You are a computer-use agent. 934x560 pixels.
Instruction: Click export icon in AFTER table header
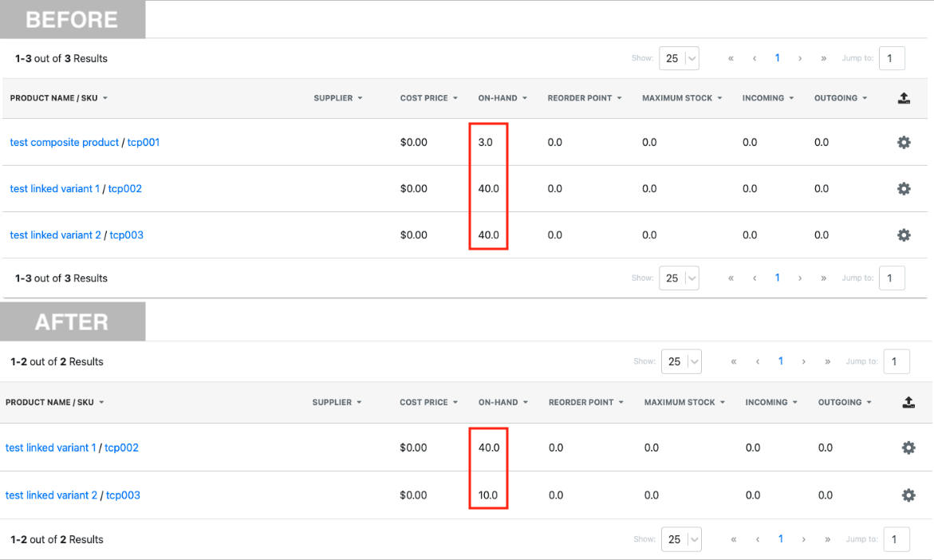coord(908,403)
